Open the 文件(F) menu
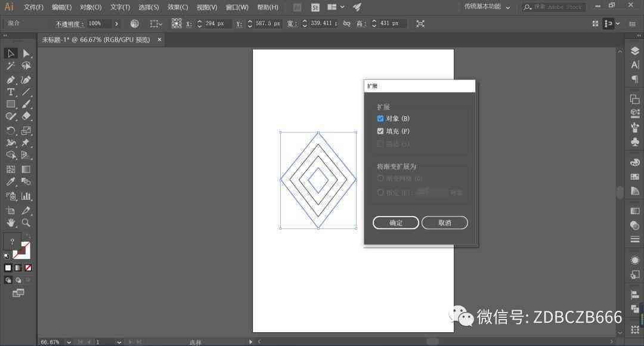The image size is (644, 346). click(x=33, y=7)
